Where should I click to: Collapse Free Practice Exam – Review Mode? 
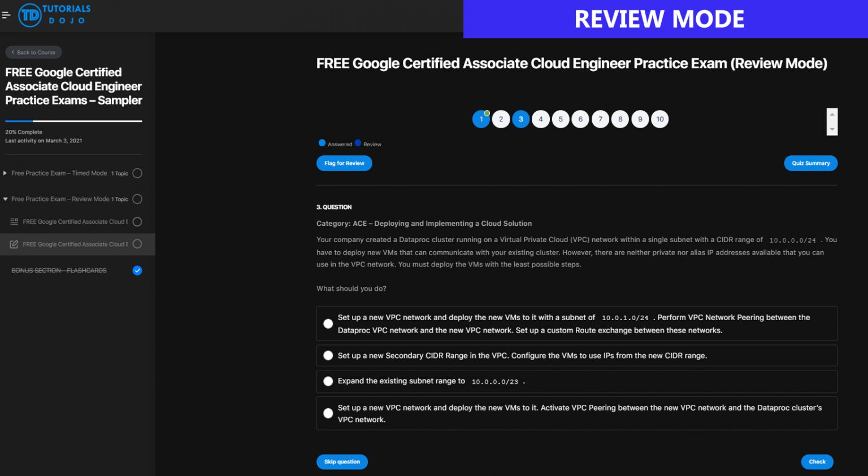5,199
